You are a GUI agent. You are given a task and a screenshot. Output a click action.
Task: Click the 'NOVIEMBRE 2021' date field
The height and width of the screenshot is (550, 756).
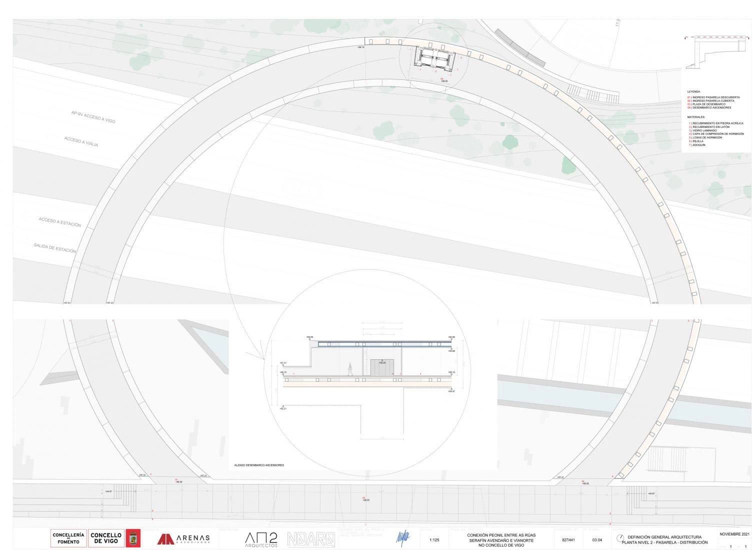pyautogui.click(x=734, y=534)
